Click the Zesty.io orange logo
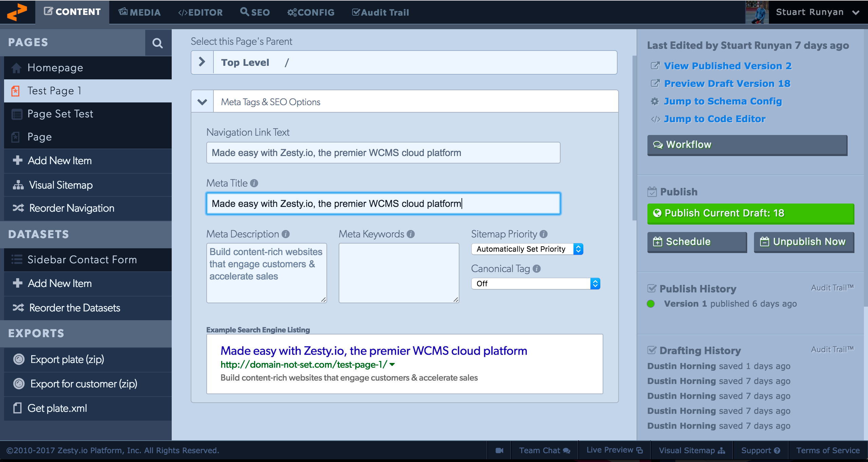Viewport: 868px width, 462px height. (17, 12)
